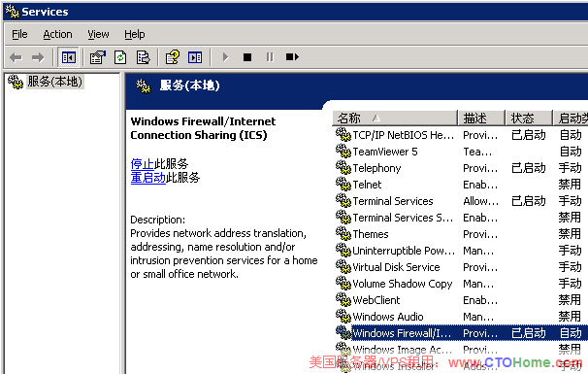Click the Forward arrow toolbar button
588x374 pixels.
coord(38,57)
